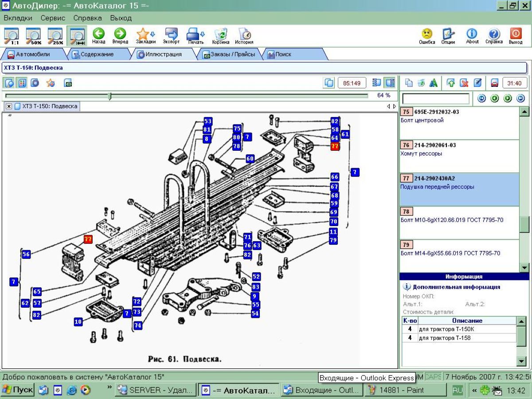Set zoom to 1:1 scale

[x=11, y=35]
